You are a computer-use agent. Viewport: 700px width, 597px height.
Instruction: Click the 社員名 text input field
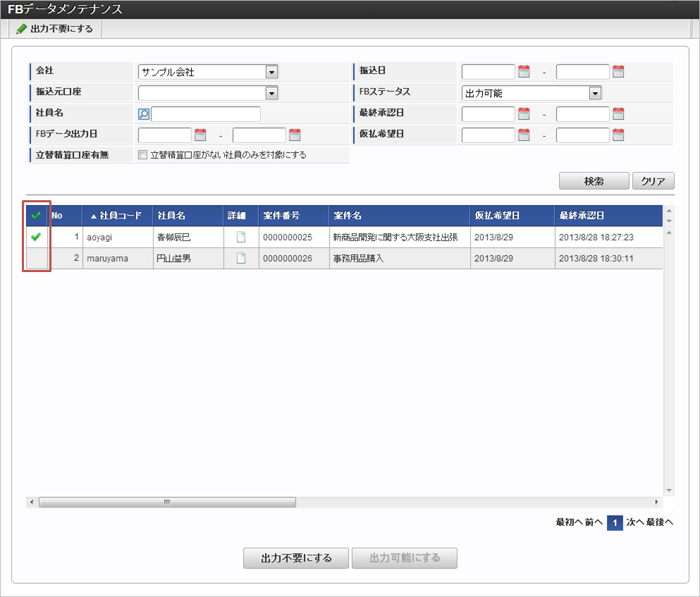pos(205,114)
